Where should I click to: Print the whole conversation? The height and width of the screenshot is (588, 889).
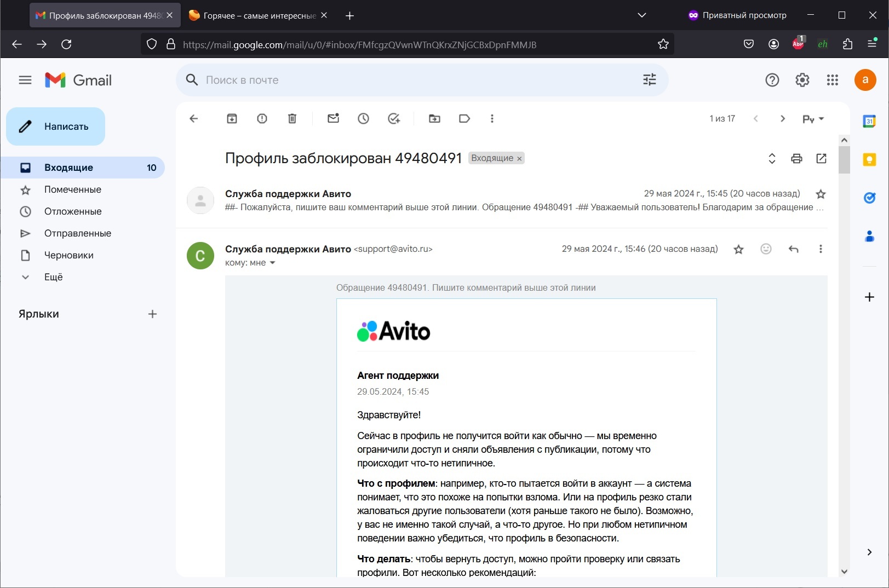coord(796,158)
